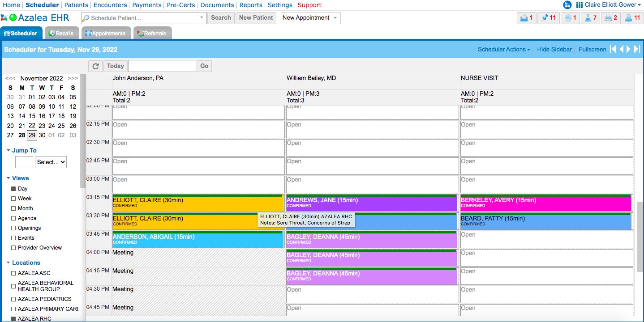The image size is (644, 322).
Task: Click the date input field beside Today
Action: click(x=162, y=66)
